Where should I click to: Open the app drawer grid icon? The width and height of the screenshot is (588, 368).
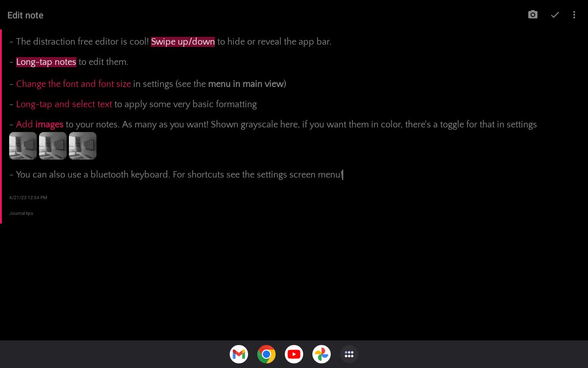(x=349, y=354)
